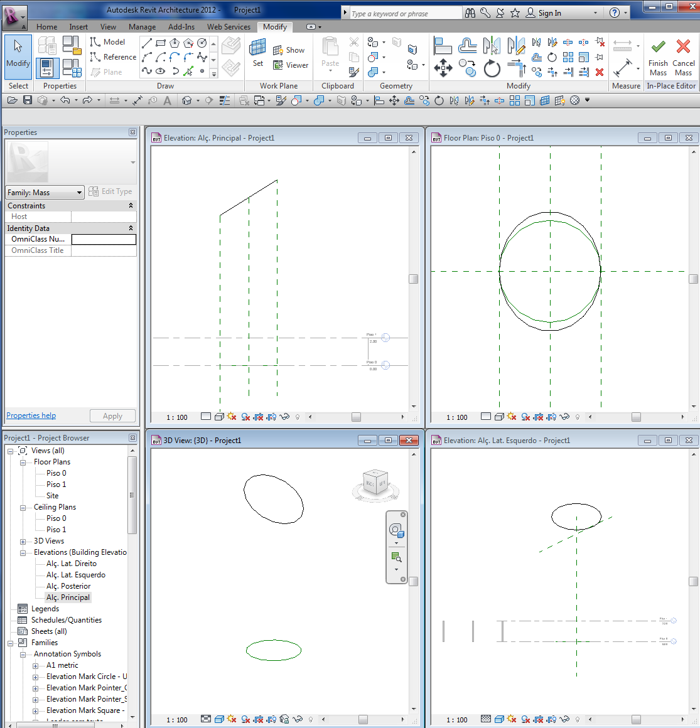Toggle Show work plane
700x728 pixels.
point(288,50)
